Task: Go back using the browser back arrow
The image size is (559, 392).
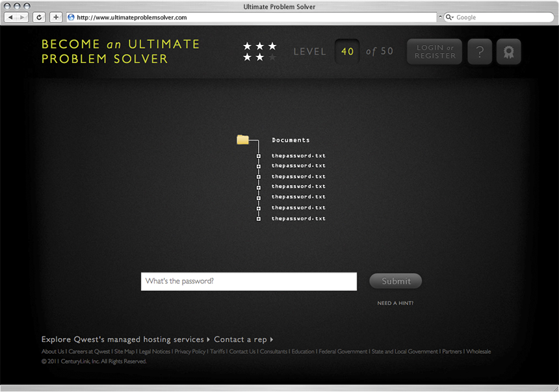Action: 10,17
